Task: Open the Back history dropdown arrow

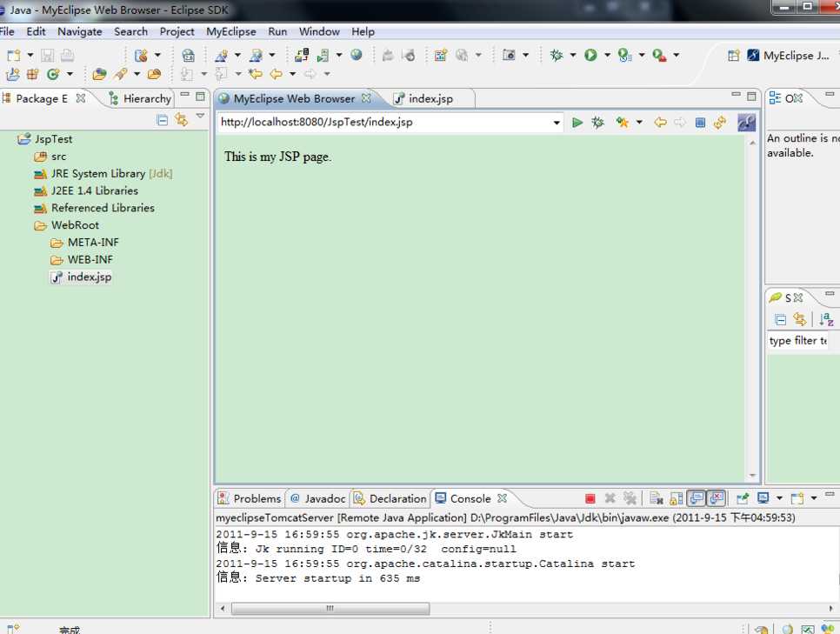Action: (x=292, y=74)
